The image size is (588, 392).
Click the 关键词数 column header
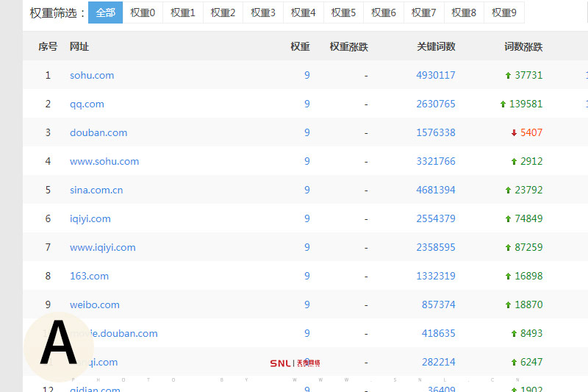tap(436, 46)
